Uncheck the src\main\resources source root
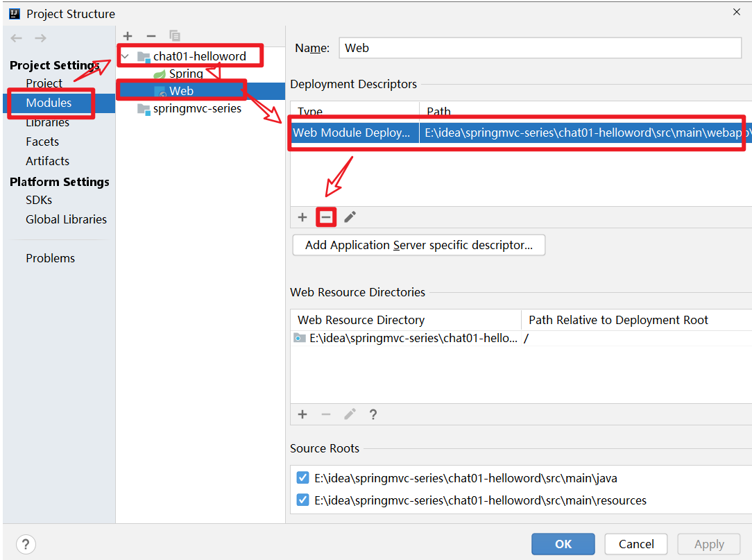 click(x=302, y=500)
